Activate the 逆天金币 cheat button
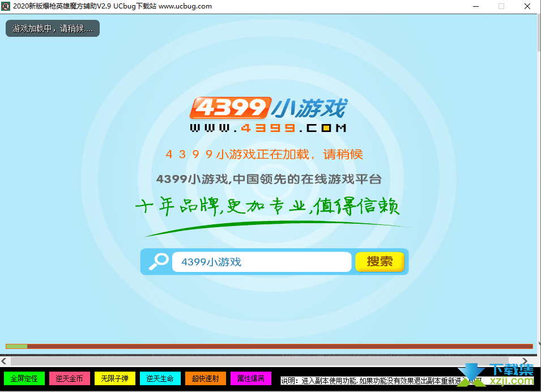The height and width of the screenshot is (392, 541). 69,378
